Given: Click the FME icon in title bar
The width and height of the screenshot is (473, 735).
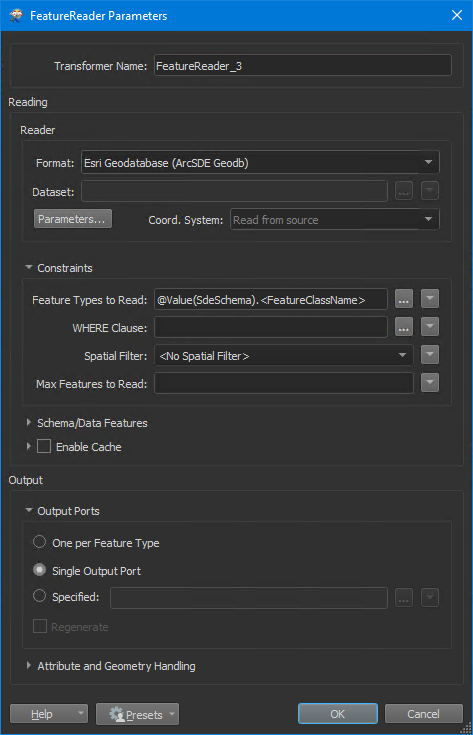Looking at the screenshot, I should tap(16, 15).
